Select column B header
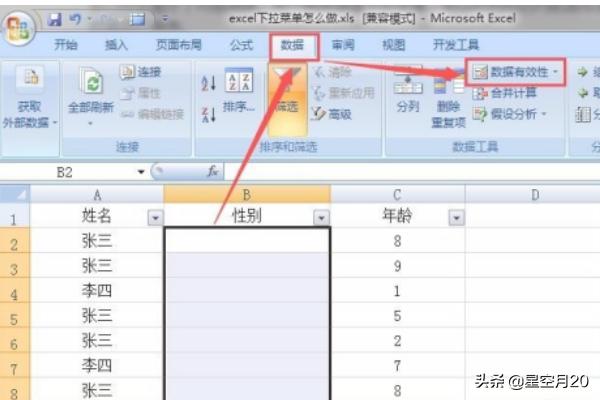 [247, 195]
